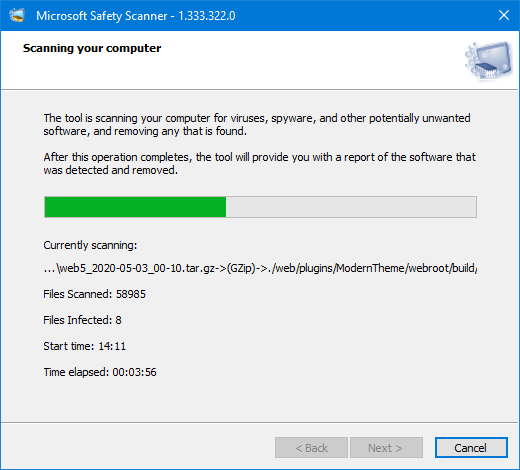The height and width of the screenshot is (470, 520).
Task: Click the 'Scanning your computer' heading
Action: click(x=92, y=48)
